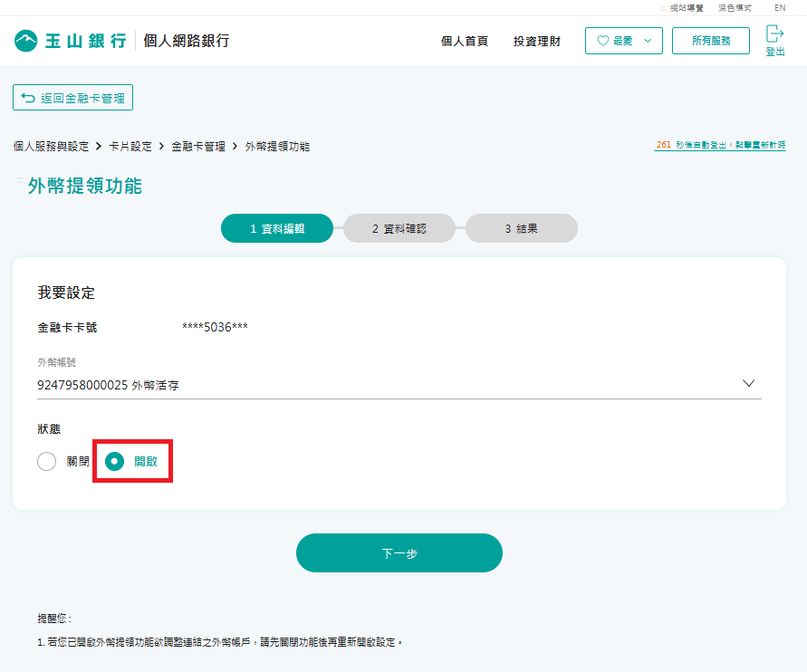The width and height of the screenshot is (807, 672).
Task: Select the 關閉 radio button
Action: click(x=47, y=461)
